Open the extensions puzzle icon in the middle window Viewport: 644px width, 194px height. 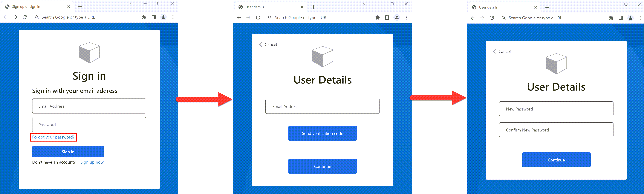coord(378,18)
